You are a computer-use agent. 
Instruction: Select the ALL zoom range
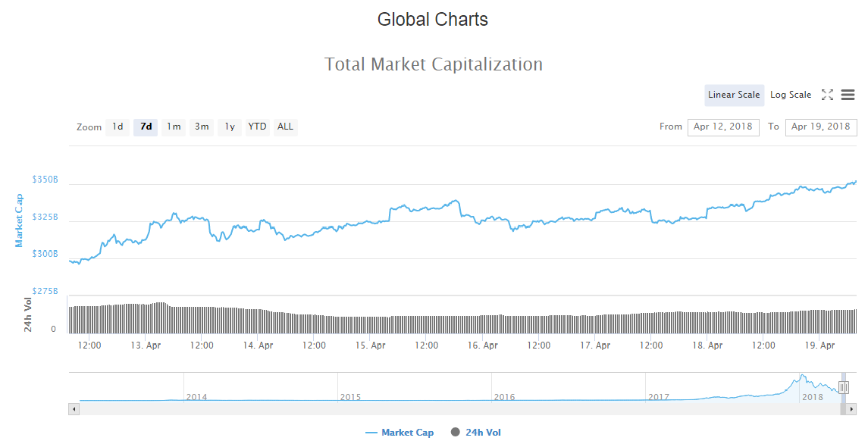tap(284, 127)
